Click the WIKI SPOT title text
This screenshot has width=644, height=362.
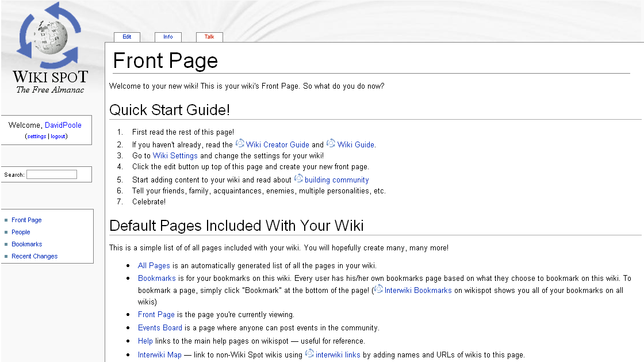point(50,77)
